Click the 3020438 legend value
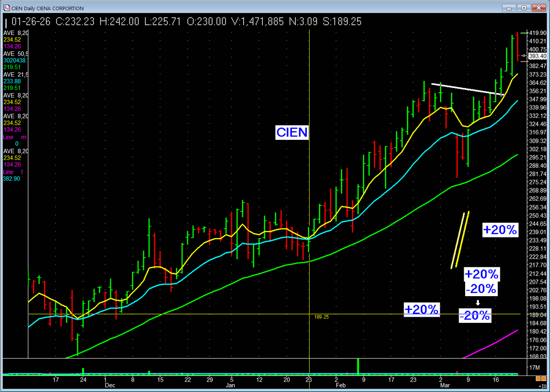550x392 pixels. click(x=16, y=61)
